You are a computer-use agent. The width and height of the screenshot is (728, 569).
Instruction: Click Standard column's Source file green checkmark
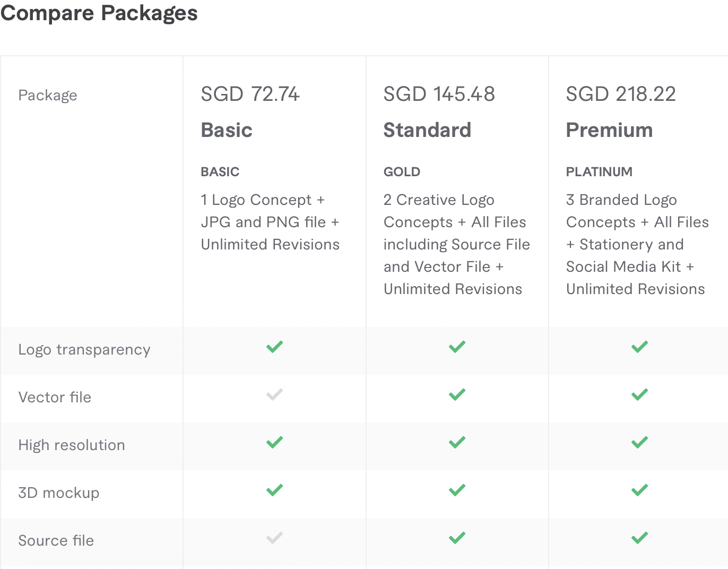pos(457,538)
